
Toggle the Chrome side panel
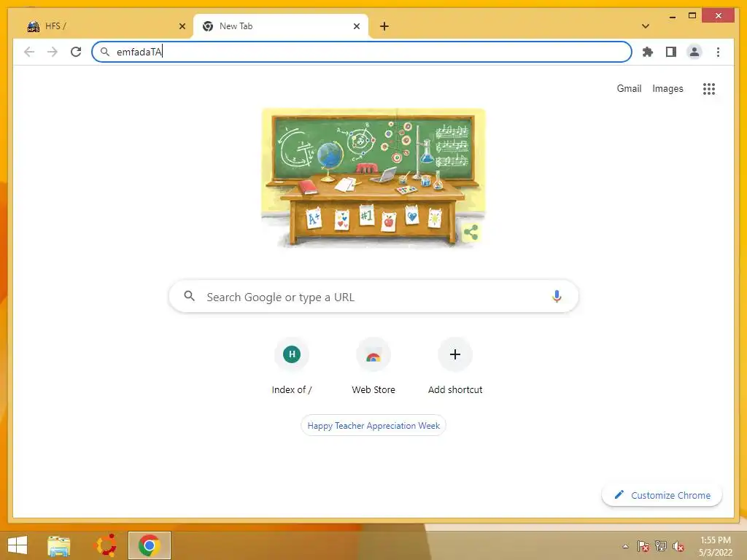[671, 52]
